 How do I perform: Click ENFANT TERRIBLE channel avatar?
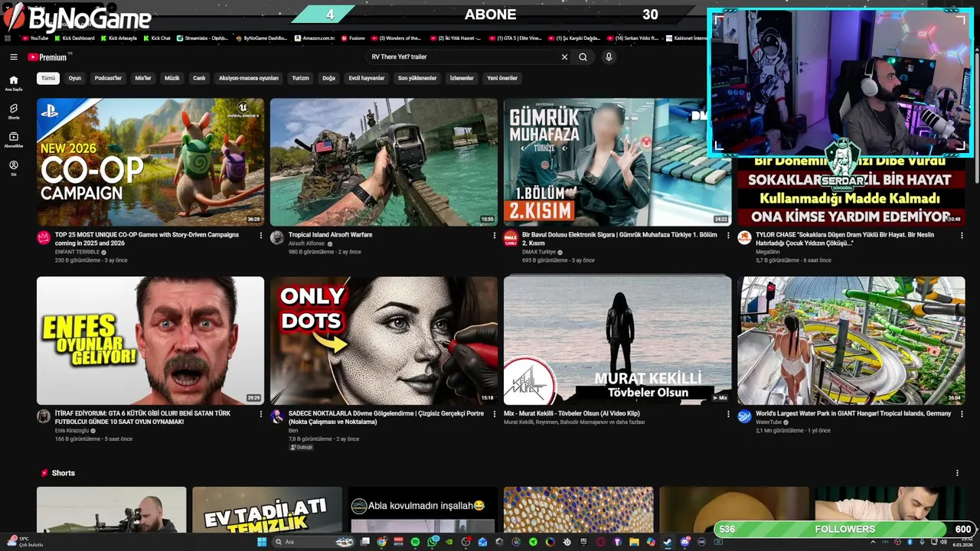point(44,238)
